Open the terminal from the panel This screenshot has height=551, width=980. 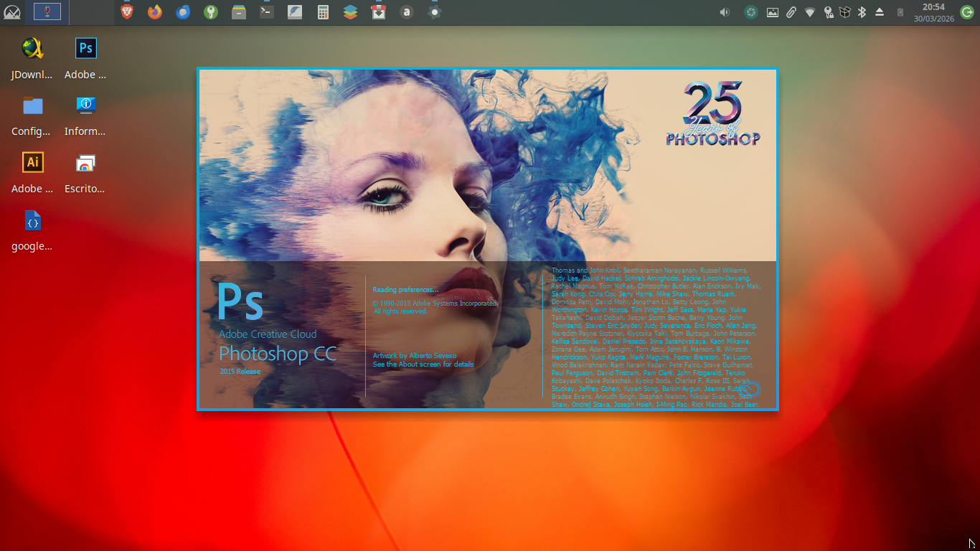pos(266,11)
